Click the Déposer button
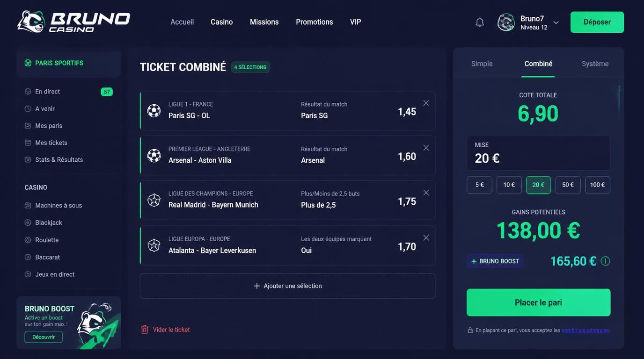644x359 pixels. (x=597, y=22)
